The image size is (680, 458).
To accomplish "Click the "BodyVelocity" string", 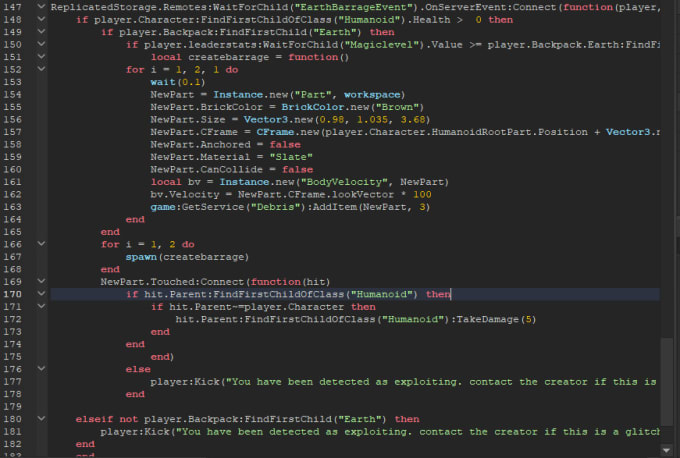I will (344, 182).
